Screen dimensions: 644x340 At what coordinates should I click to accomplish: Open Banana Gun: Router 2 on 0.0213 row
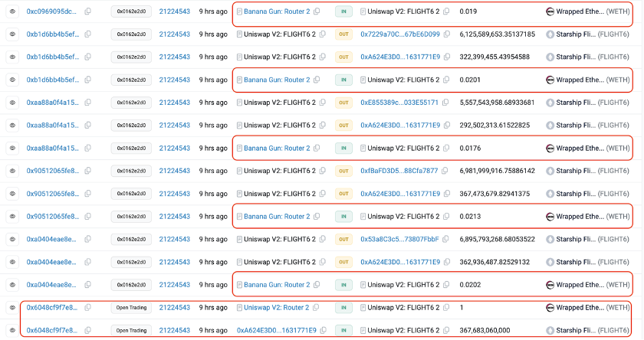point(277,216)
